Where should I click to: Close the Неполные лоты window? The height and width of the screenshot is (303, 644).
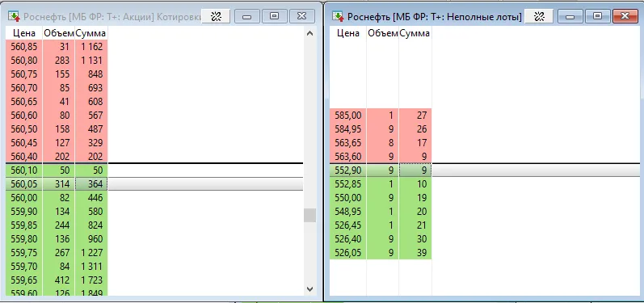pyautogui.click(x=625, y=16)
